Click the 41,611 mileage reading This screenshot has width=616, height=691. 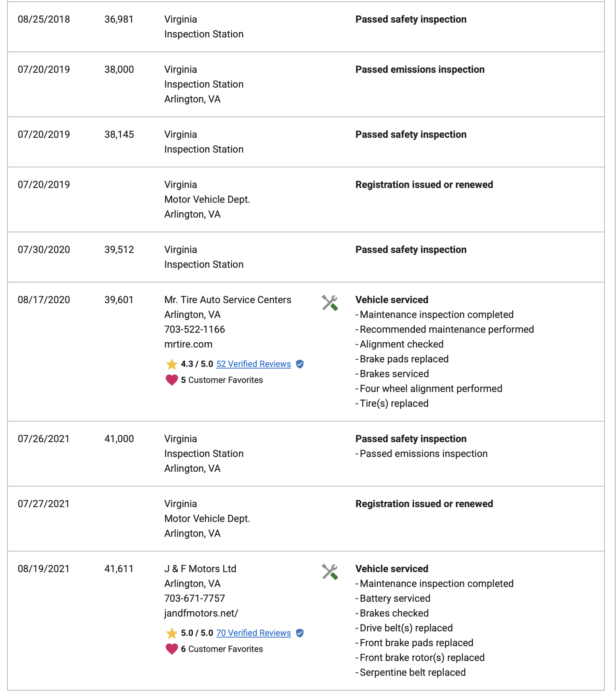pos(119,569)
